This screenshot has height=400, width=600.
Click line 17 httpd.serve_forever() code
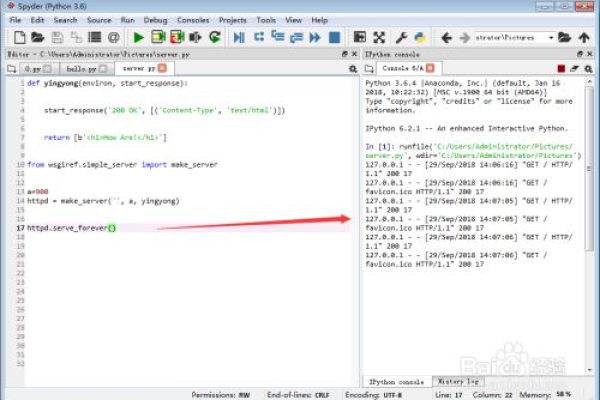click(x=71, y=228)
